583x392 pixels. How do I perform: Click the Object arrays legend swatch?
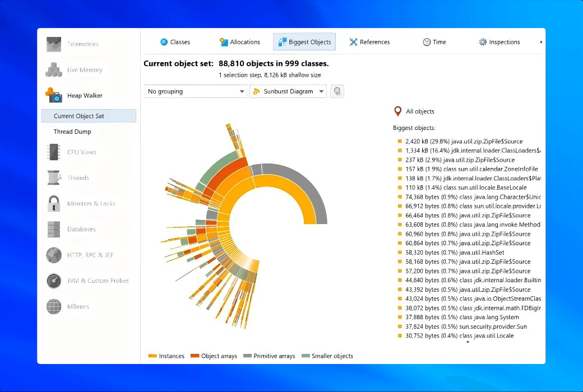point(195,356)
